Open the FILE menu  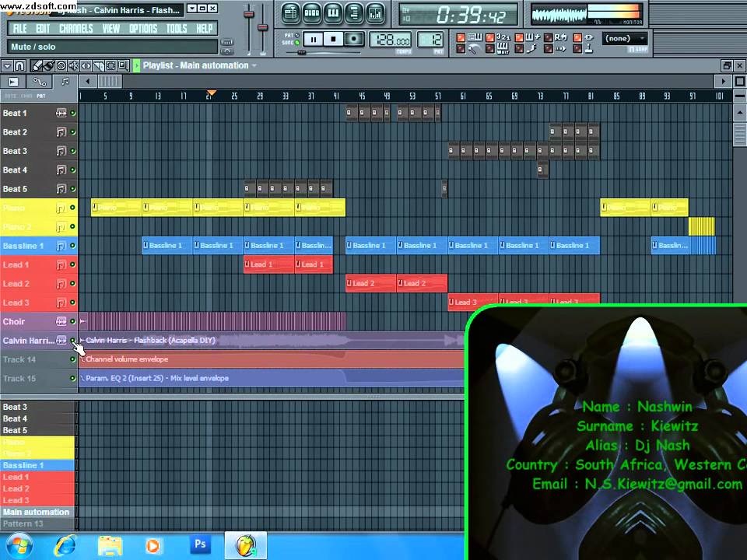[20, 29]
